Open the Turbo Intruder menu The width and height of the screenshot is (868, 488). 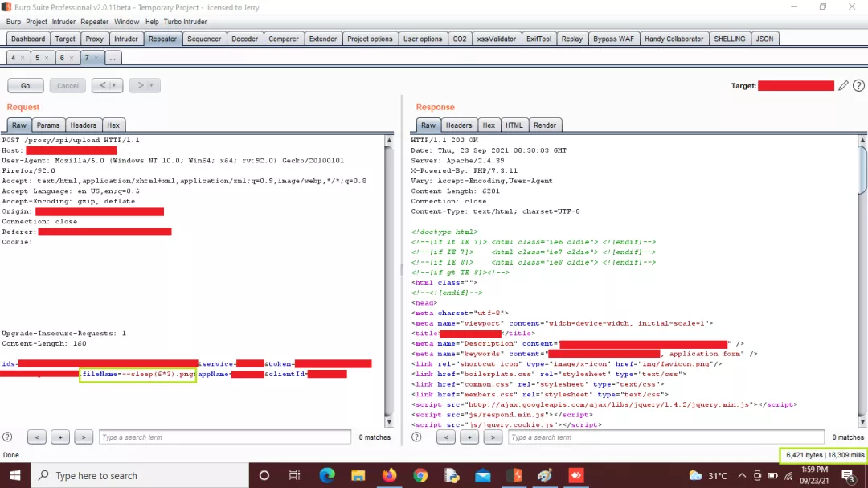(186, 22)
